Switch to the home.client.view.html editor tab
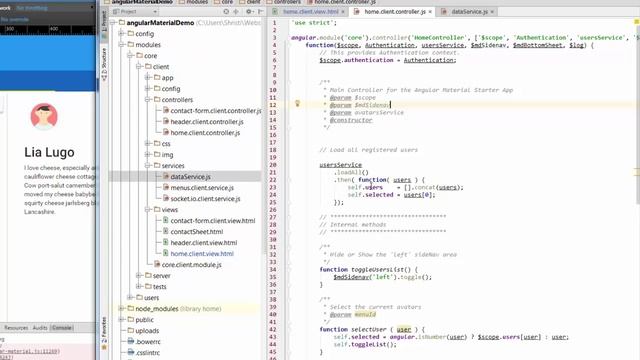This screenshot has height=360, width=640. tap(310, 12)
